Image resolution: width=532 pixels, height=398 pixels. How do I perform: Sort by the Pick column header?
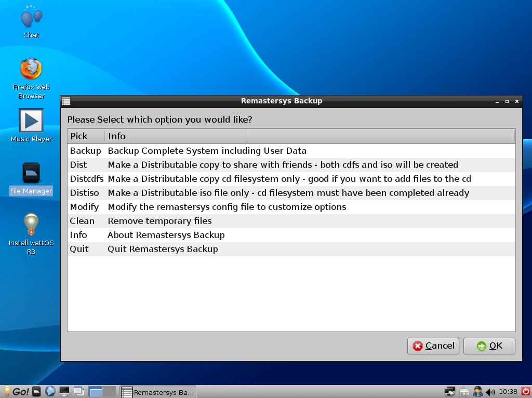86,136
